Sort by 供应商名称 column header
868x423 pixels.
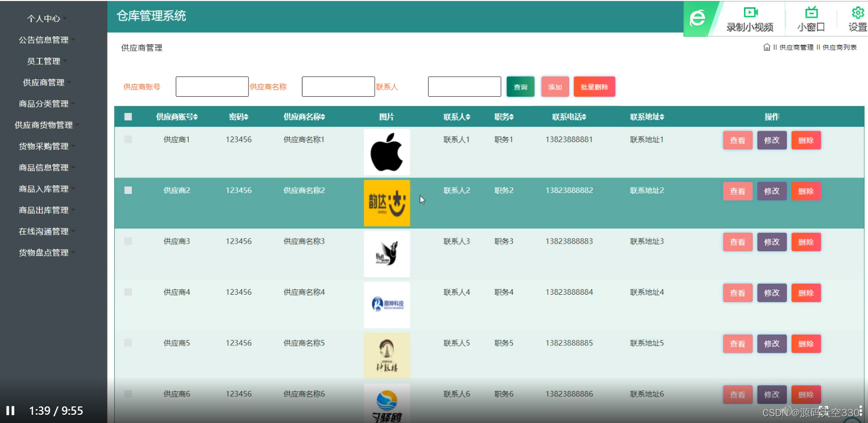click(304, 117)
